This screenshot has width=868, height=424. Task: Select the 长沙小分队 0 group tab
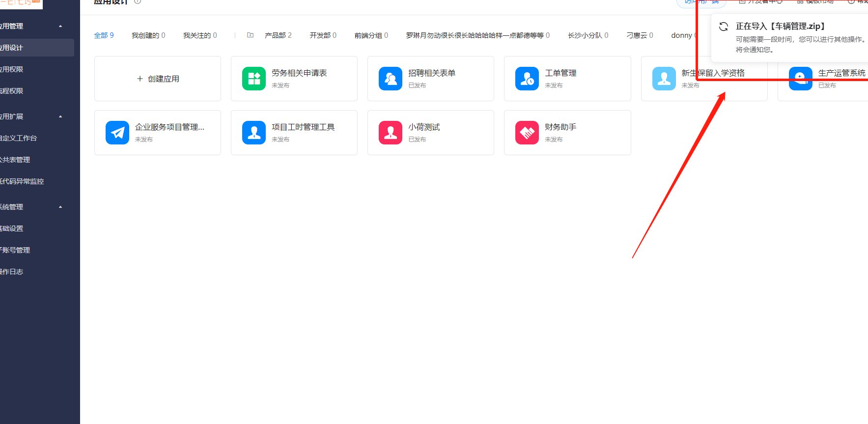point(588,35)
